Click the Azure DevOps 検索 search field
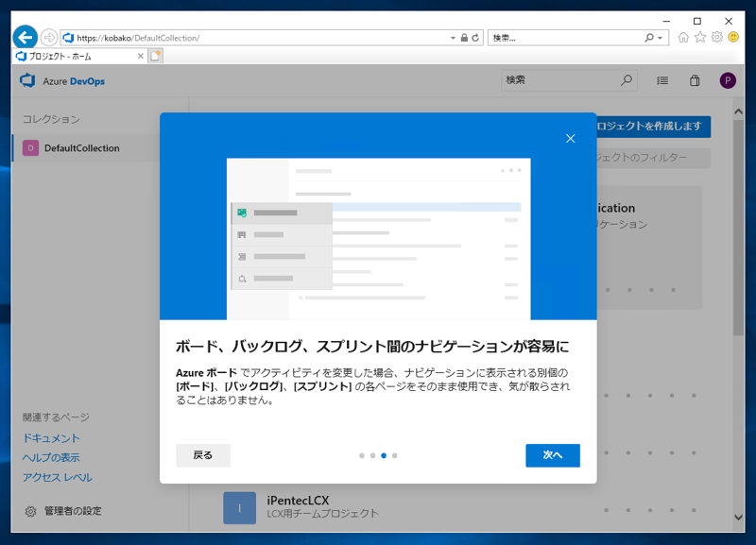 [x=569, y=80]
